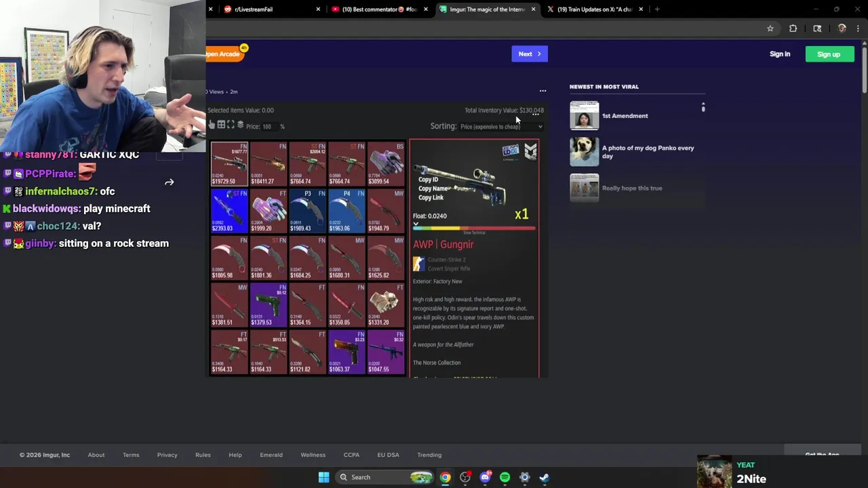
Task: Open Chrome's three-dot menu
Action: (x=858, y=28)
